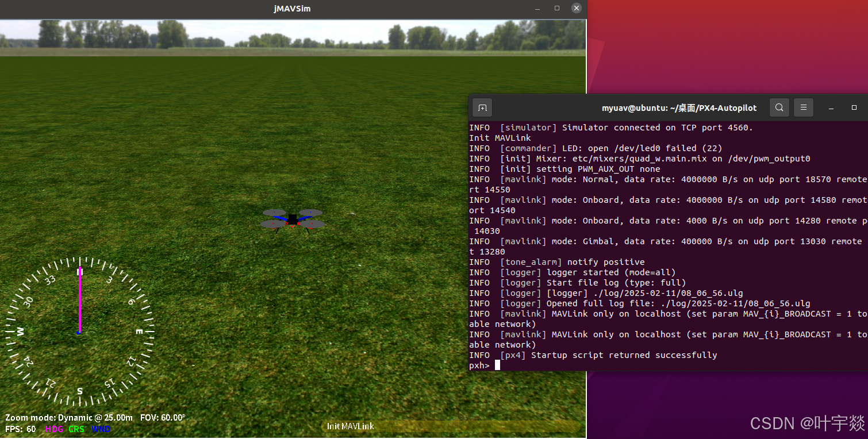Open terminal hamburger menu
The width and height of the screenshot is (868, 439).
[x=804, y=107]
